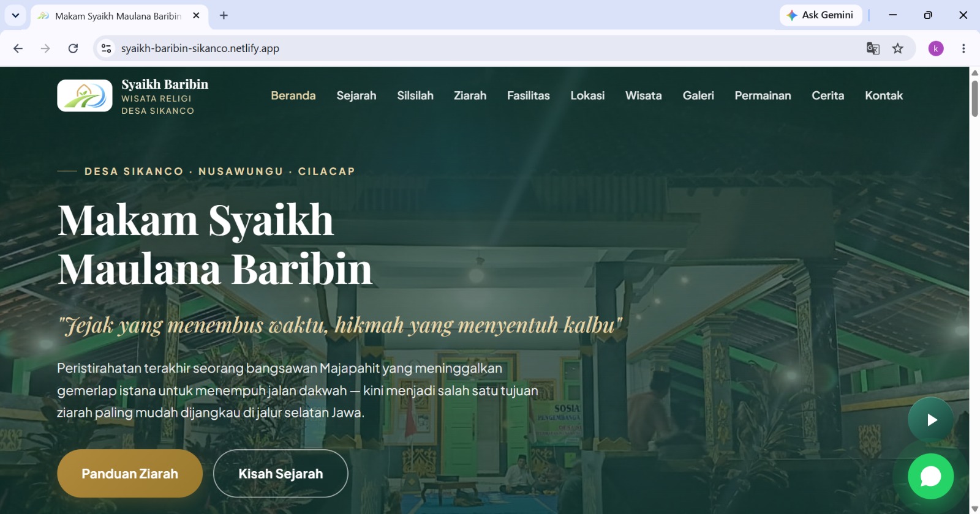Click the text DESA SIKANCO · NUSAWUNGU · CILACAP
Viewport: 980px width, 514px height.
point(220,171)
